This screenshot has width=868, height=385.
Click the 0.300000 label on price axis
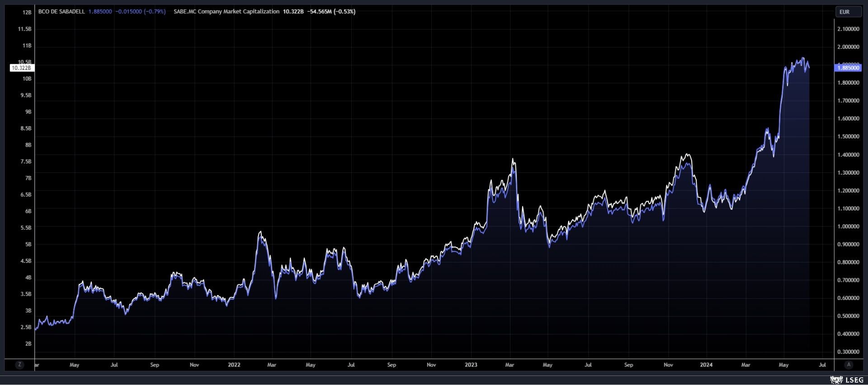[x=848, y=352]
